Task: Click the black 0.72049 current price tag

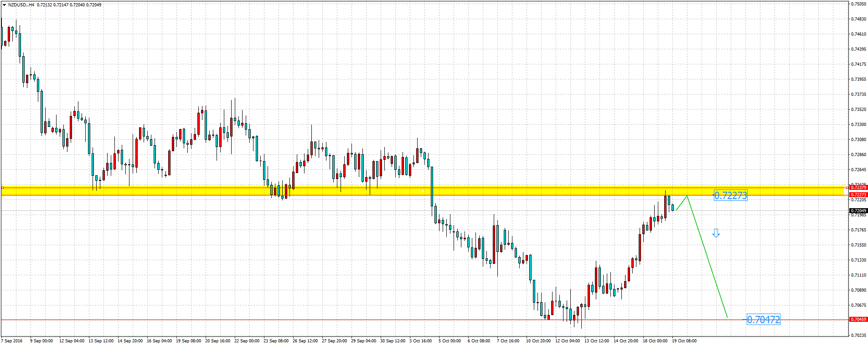Action: coord(858,211)
